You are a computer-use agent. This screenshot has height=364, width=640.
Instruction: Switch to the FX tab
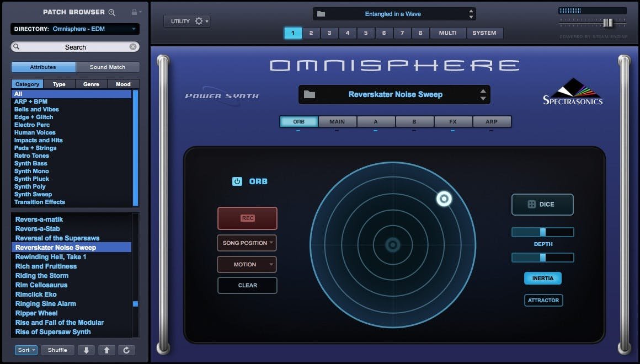click(453, 121)
